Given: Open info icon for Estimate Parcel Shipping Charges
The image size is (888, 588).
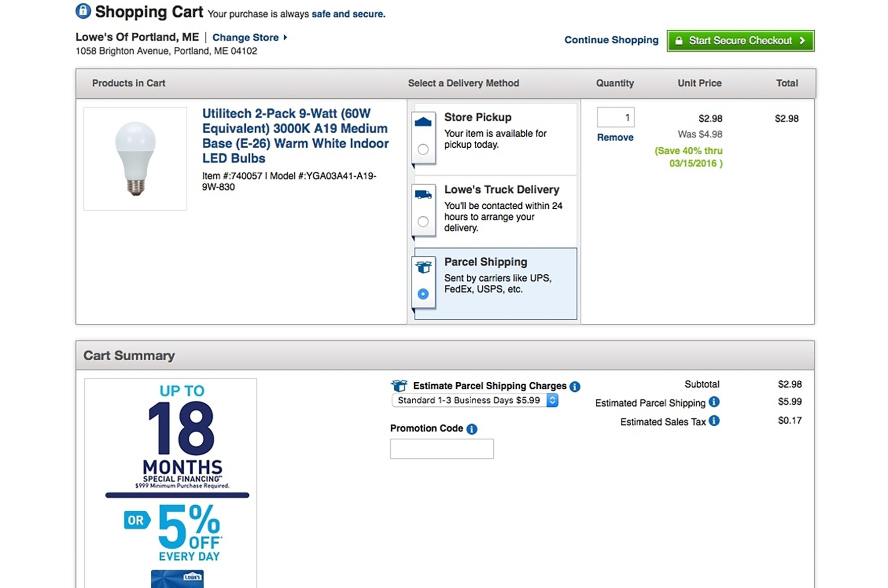Looking at the screenshot, I should (x=575, y=387).
